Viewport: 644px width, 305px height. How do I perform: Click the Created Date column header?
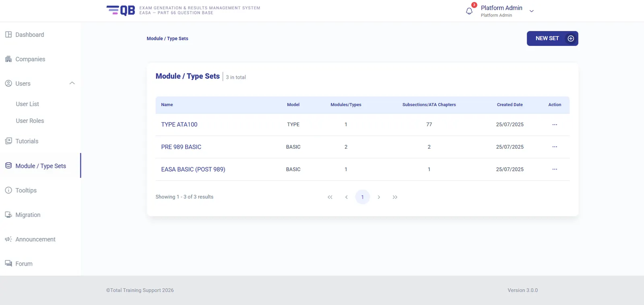(510, 105)
